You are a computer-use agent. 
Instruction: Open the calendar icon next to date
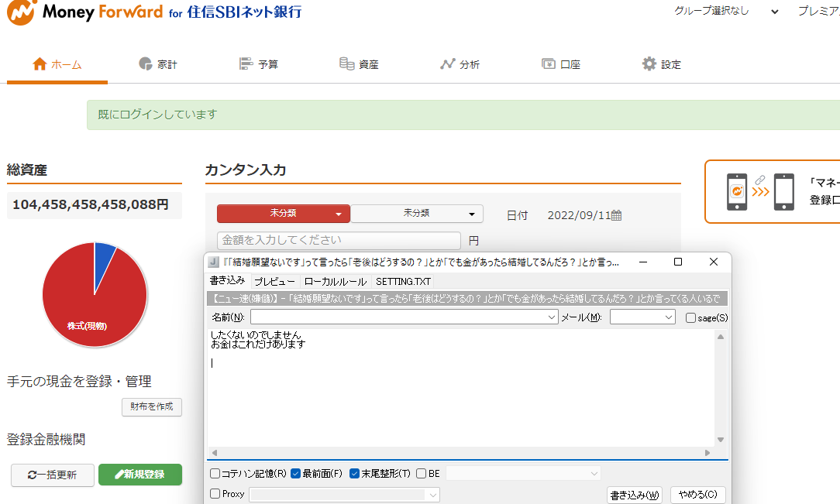click(617, 216)
